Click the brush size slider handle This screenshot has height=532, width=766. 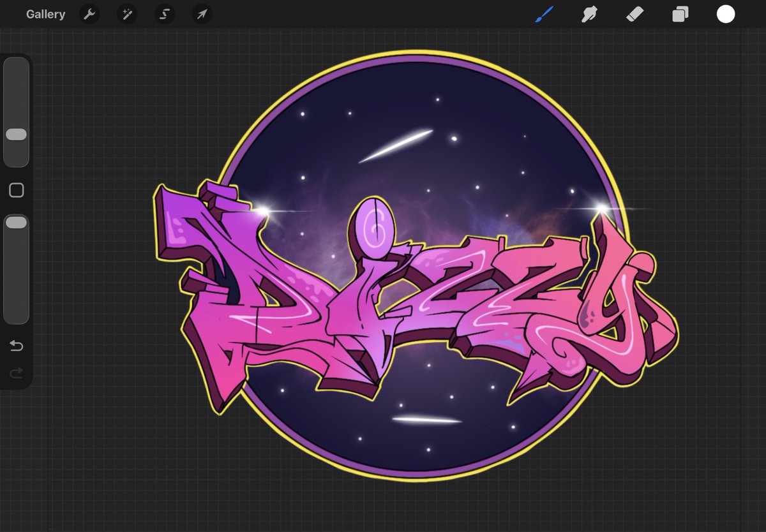16,135
